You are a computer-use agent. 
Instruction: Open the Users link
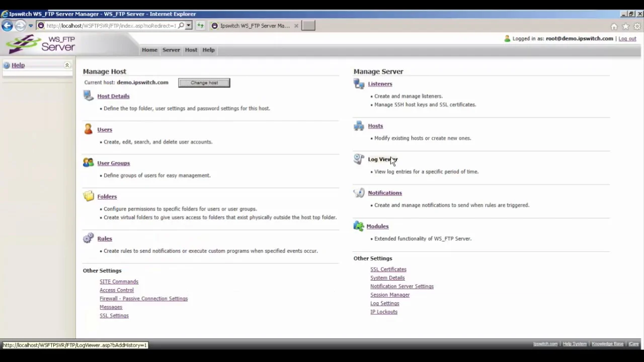tap(105, 130)
